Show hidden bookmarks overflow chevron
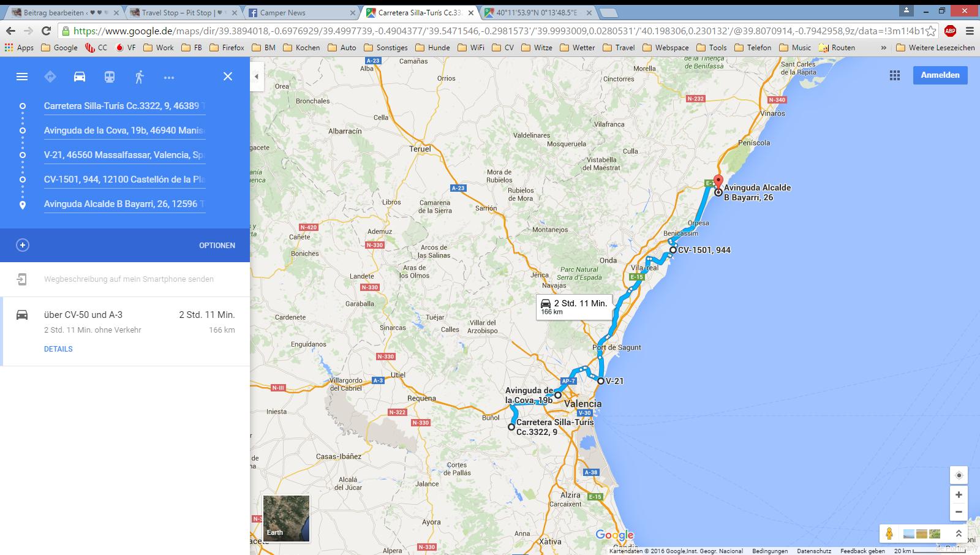 [883, 47]
